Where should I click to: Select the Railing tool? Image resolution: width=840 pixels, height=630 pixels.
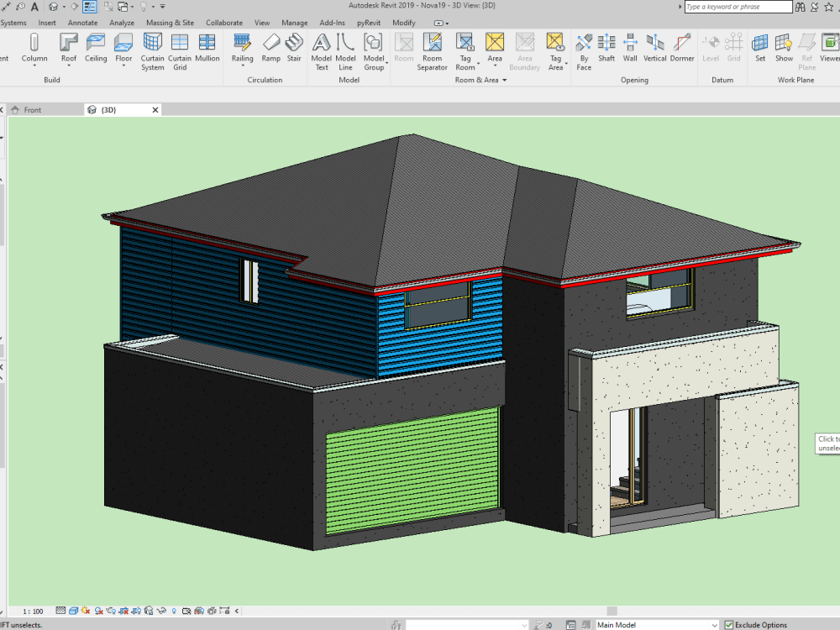(x=243, y=52)
